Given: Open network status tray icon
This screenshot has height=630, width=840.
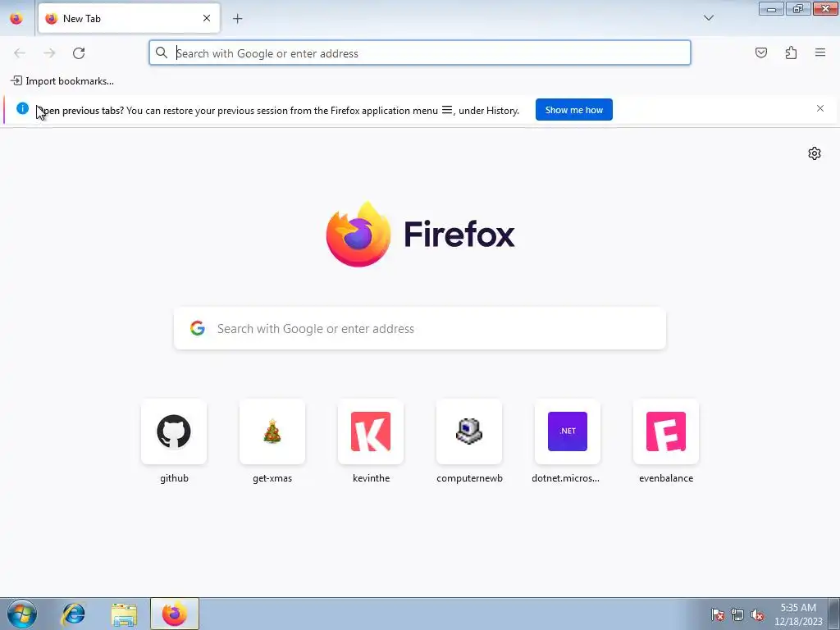Looking at the screenshot, I should click(737, 614).
